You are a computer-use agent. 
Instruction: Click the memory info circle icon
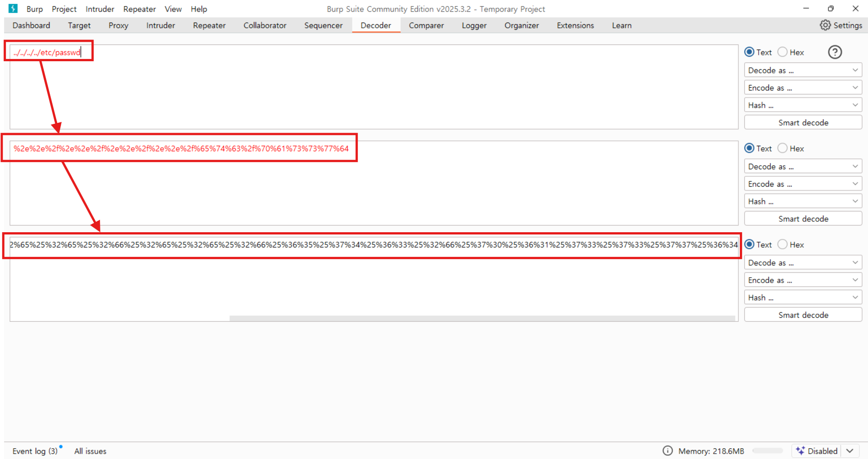pyautogui.click(x=668, y=450)
